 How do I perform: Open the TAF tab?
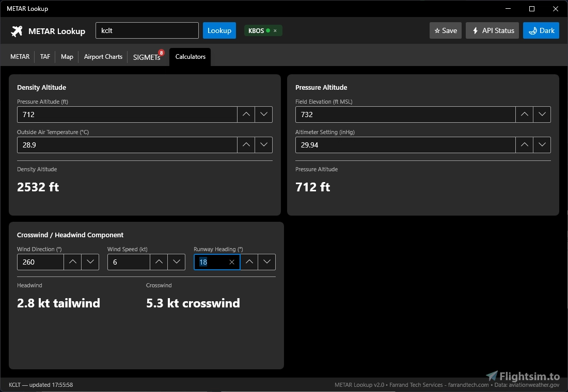(45, 57)
